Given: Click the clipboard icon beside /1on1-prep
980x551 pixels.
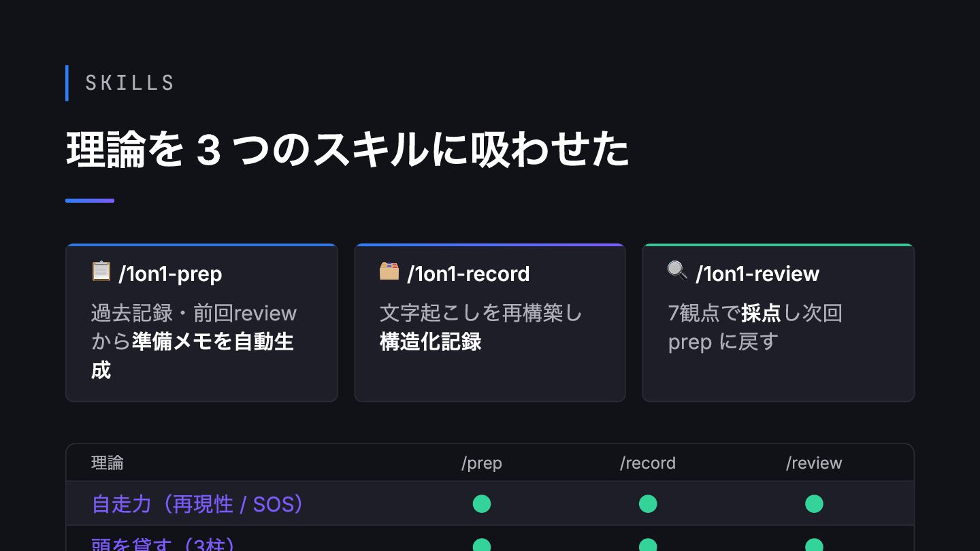Looking at the screenshot, I should point(101,271).
